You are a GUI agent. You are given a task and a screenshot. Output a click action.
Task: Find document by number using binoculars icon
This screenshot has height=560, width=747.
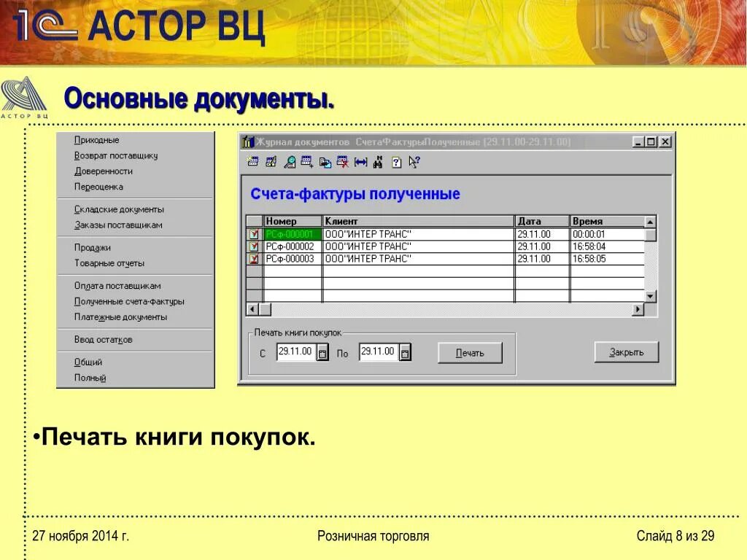377,163
